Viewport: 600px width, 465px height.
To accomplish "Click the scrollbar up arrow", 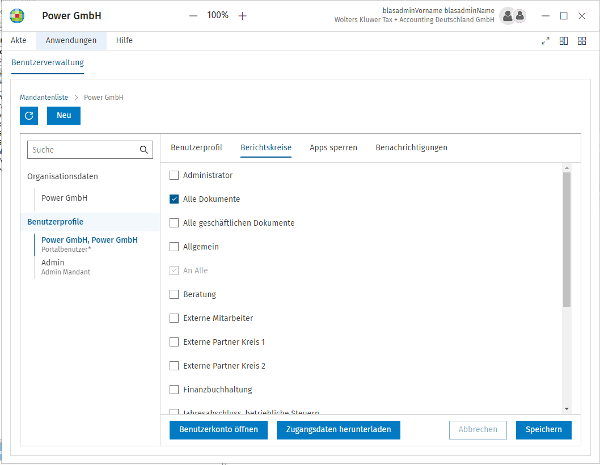I will coord(567,168).
